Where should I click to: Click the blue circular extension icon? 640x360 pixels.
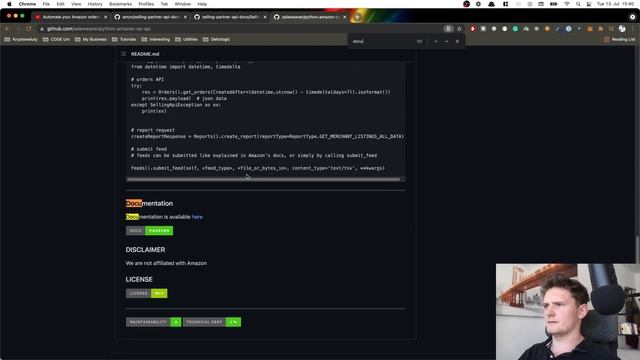(x=568, y=29)
